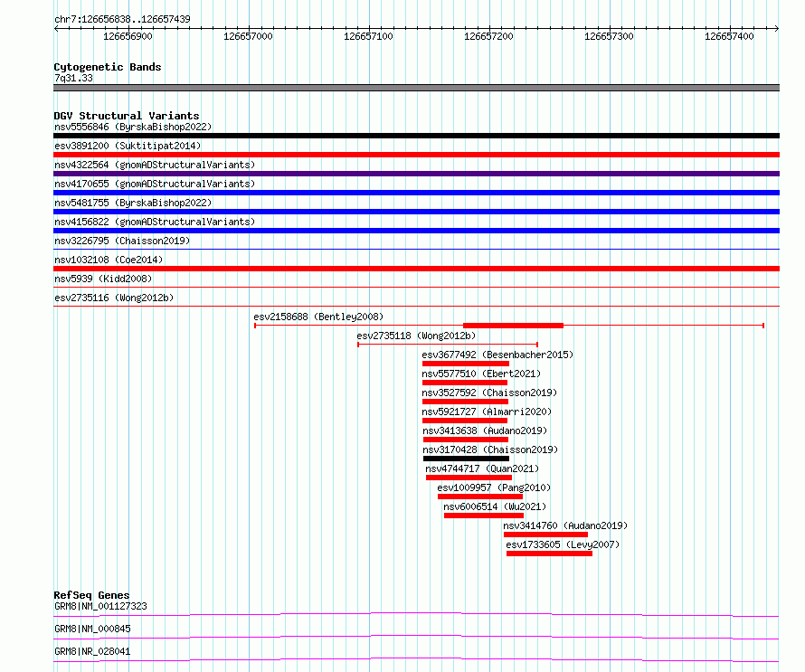Screen dimensions: 805x672
Task: Click ruler position 126657100
Action: tap(368, 36)
